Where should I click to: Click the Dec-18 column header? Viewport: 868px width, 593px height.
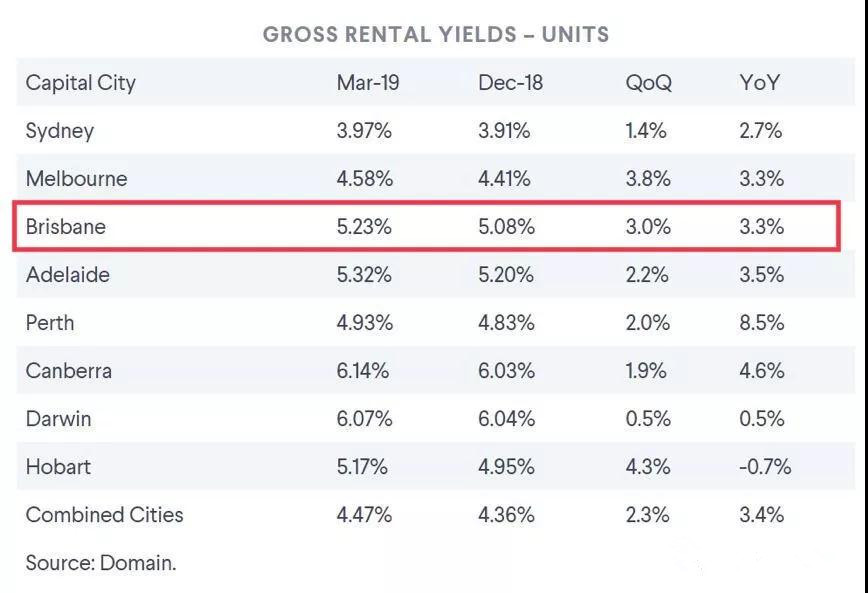click(510, 83)
